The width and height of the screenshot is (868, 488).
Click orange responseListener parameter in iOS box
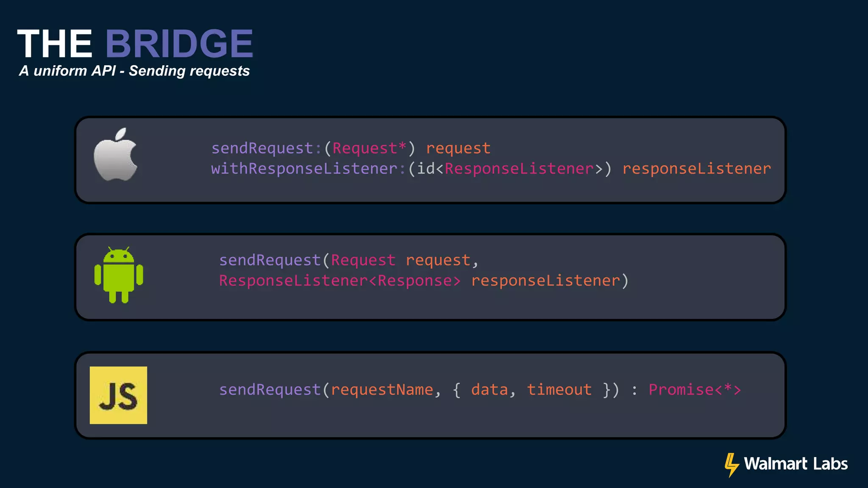697,169
